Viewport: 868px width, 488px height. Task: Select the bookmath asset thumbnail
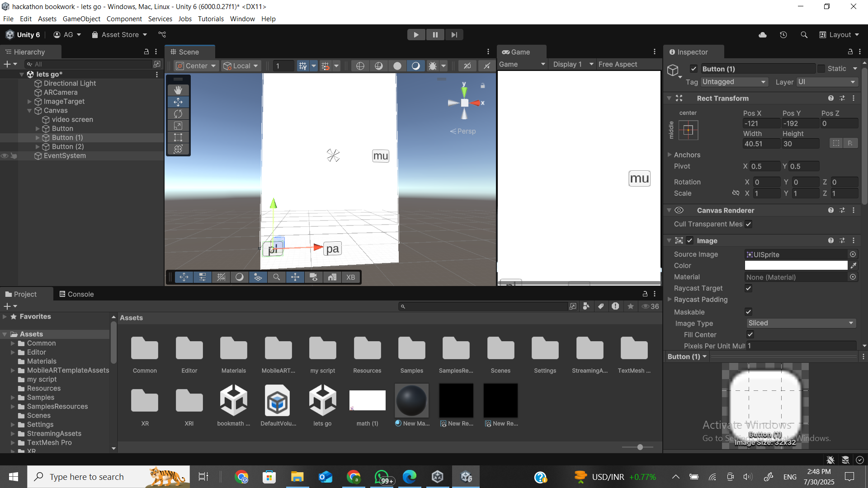(x=233, y=400)
